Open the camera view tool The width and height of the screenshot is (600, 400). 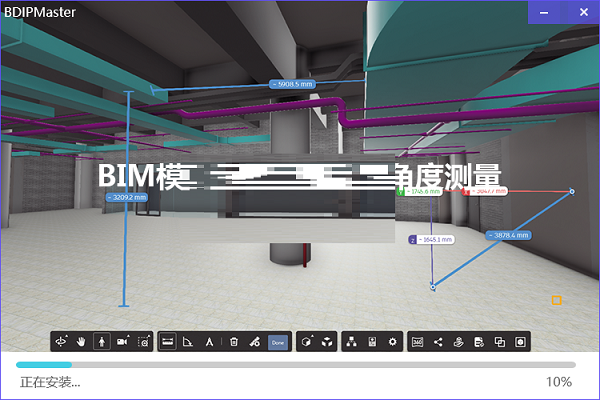point(122,342)
